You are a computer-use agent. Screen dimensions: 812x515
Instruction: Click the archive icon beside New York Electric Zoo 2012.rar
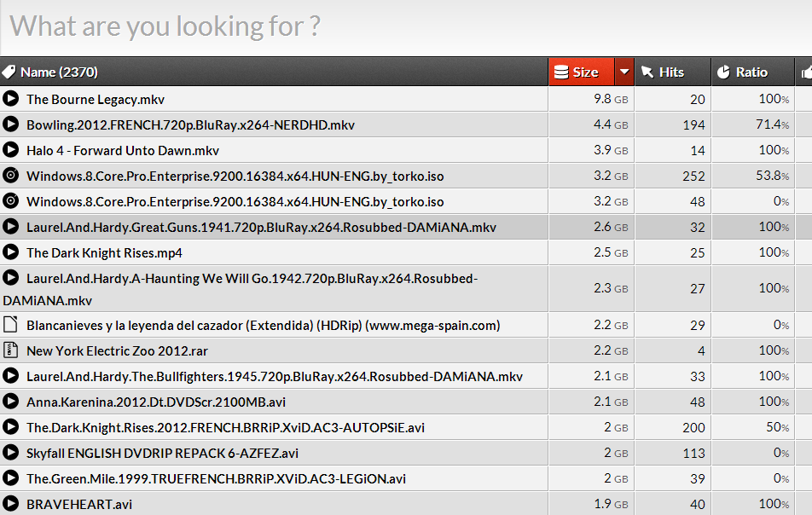(10, 350)
